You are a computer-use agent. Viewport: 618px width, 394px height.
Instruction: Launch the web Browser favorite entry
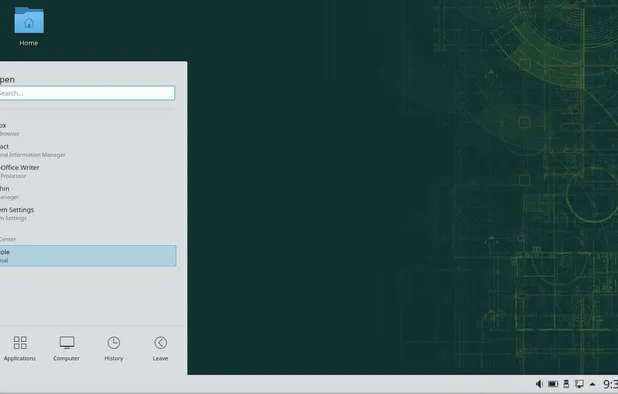coord(88,129)
